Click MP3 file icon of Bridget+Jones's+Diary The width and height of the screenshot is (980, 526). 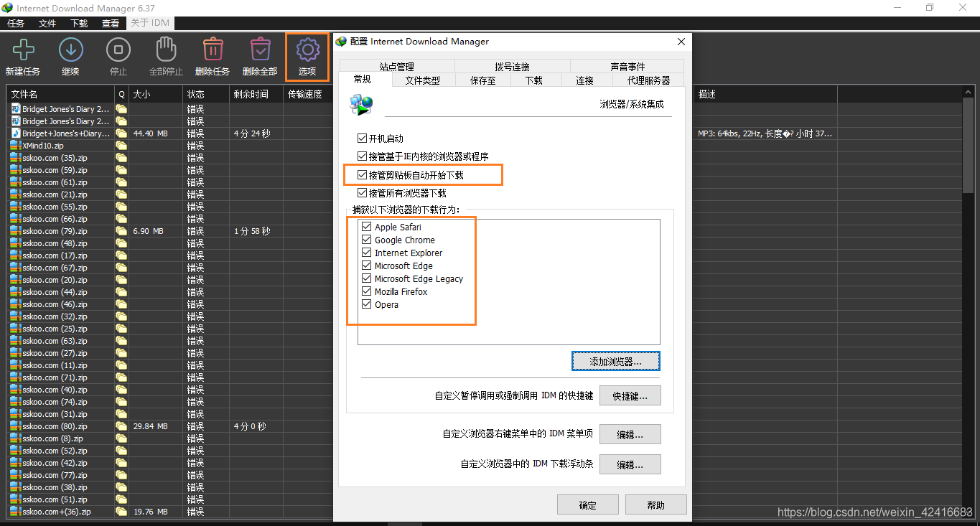point(16,133)
